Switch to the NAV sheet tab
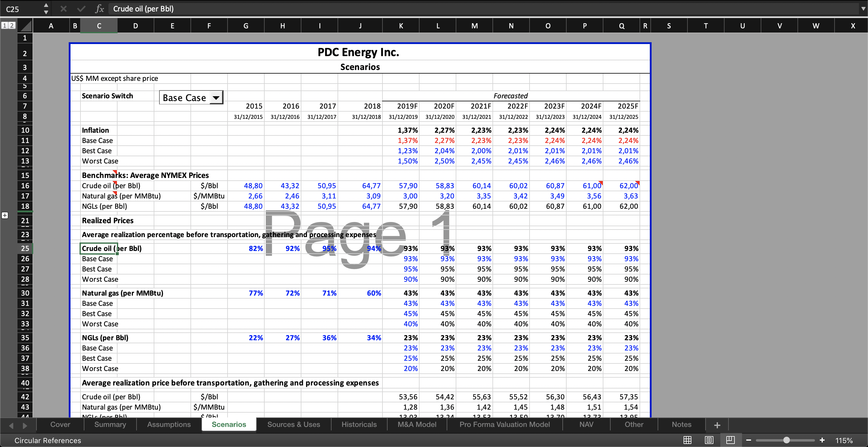 pyautogui.click(x=586, y=424)
